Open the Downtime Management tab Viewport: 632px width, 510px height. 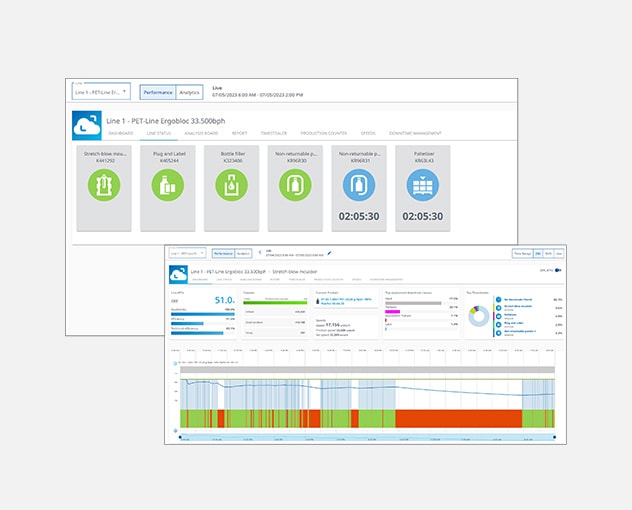[x=414, y=132]
